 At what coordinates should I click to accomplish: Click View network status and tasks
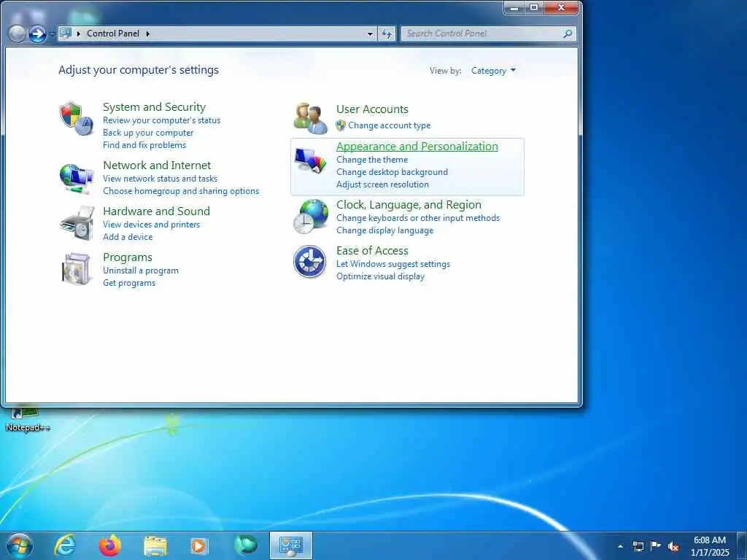pos(160,179)
